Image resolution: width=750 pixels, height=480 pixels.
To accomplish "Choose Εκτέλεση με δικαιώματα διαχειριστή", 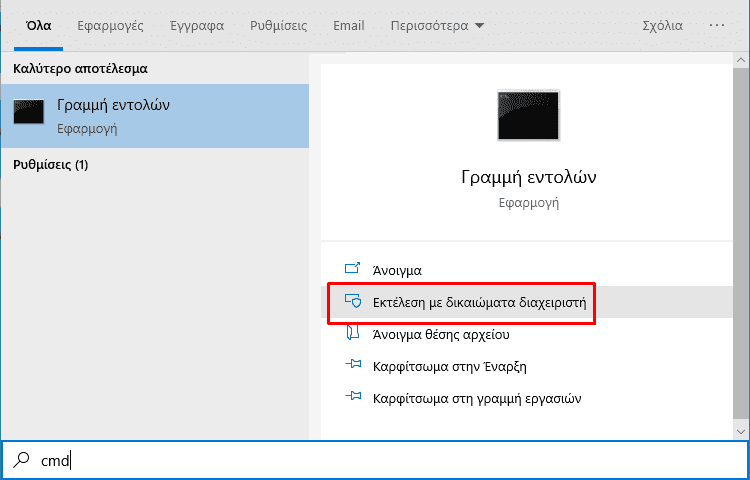I will [479, 301].
